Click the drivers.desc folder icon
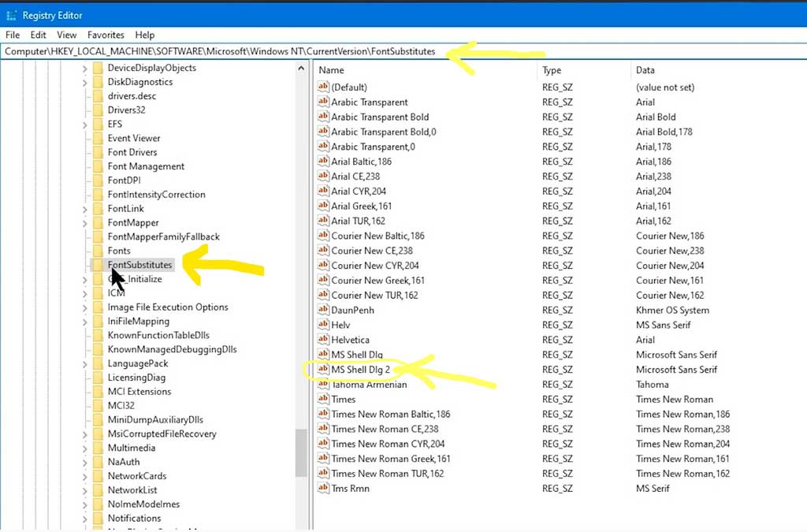 (x=98, y=96)
